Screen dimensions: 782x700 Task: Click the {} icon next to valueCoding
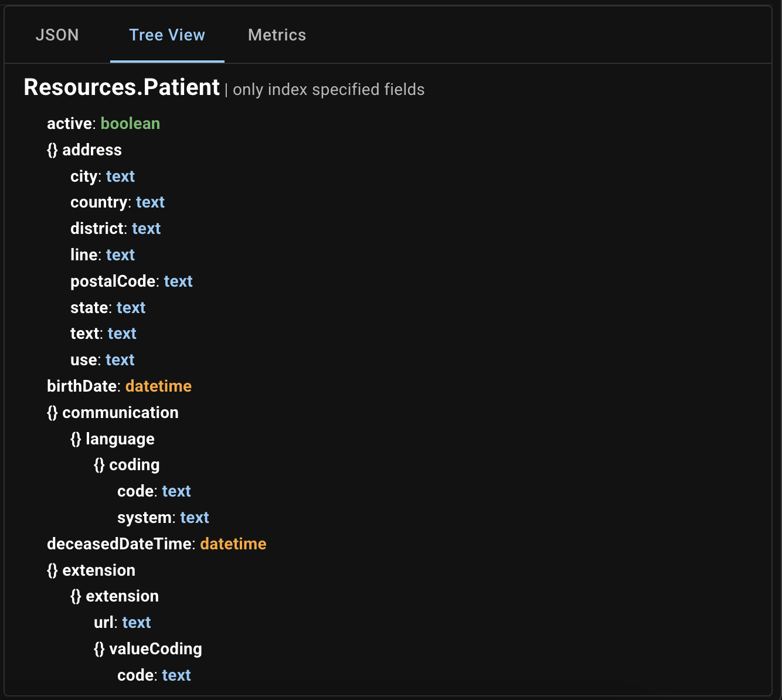pos(98,649)
